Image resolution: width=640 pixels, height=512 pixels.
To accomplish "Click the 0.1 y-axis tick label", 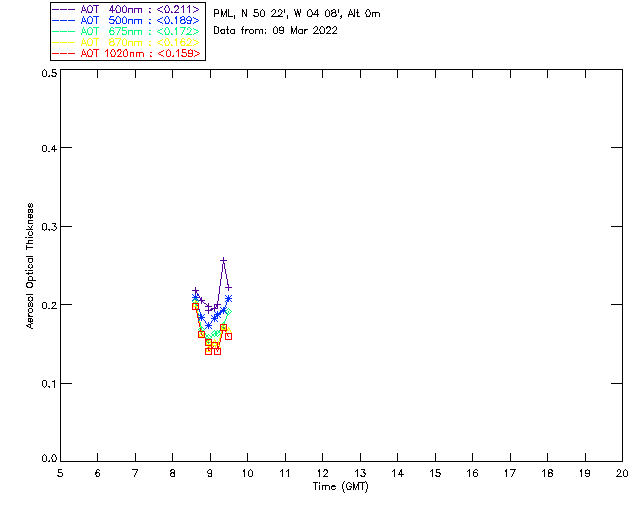I will pos(49,384).
